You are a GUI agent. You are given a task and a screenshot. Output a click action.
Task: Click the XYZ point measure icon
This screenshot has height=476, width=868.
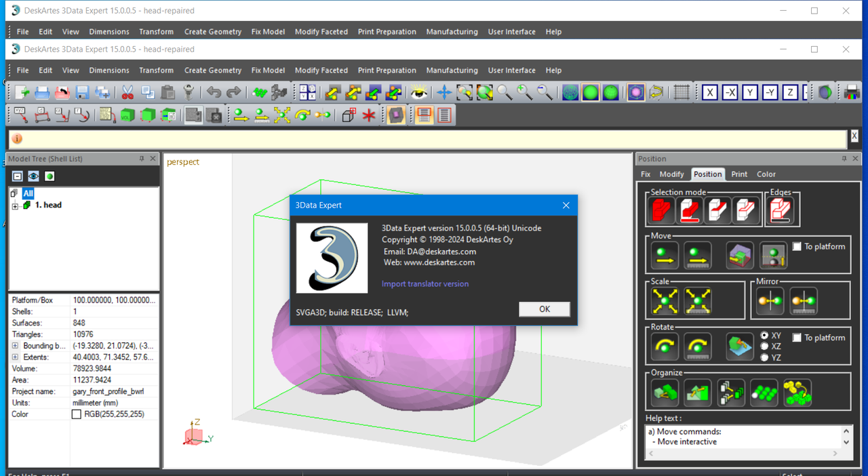[22, 115]
